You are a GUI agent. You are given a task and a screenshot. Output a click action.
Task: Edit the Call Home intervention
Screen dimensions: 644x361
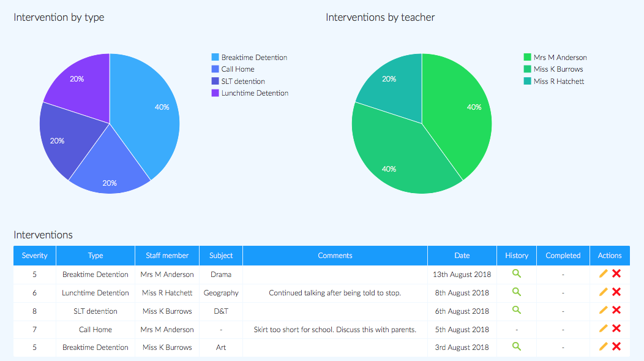603,329
